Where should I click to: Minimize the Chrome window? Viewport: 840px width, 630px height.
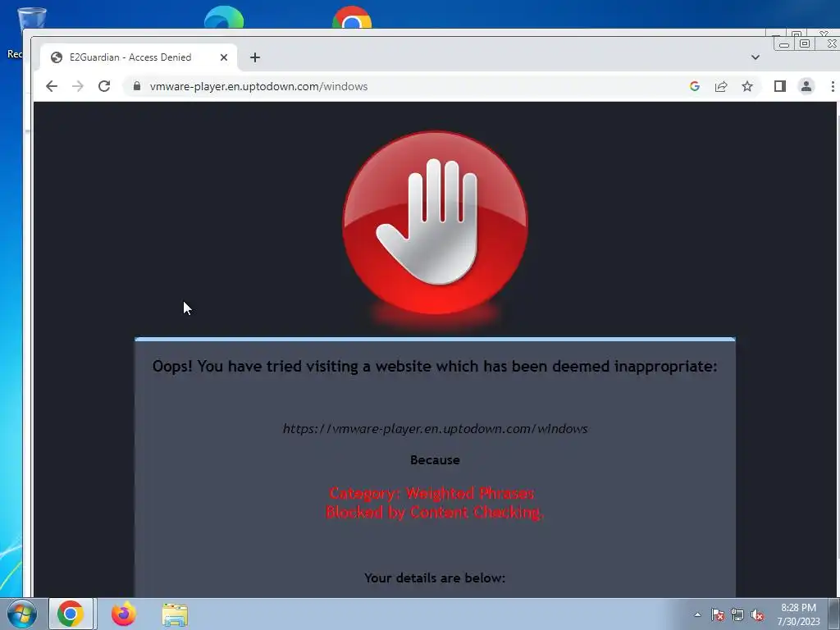pyautogui.click(x=783, y=44)
